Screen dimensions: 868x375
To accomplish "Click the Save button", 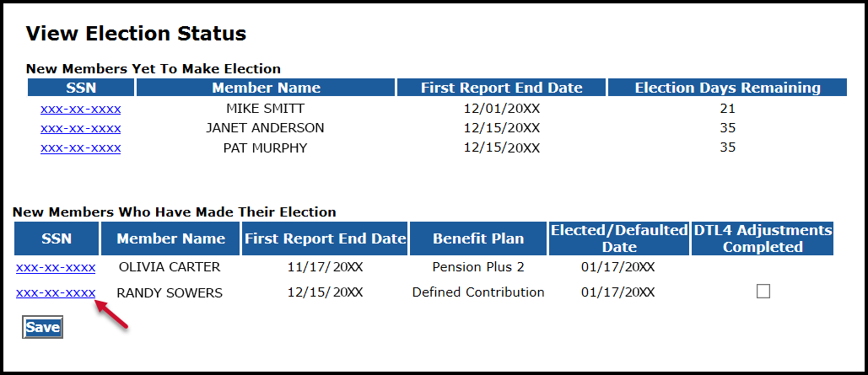I will pyautogui.click(x=43, y=327).
